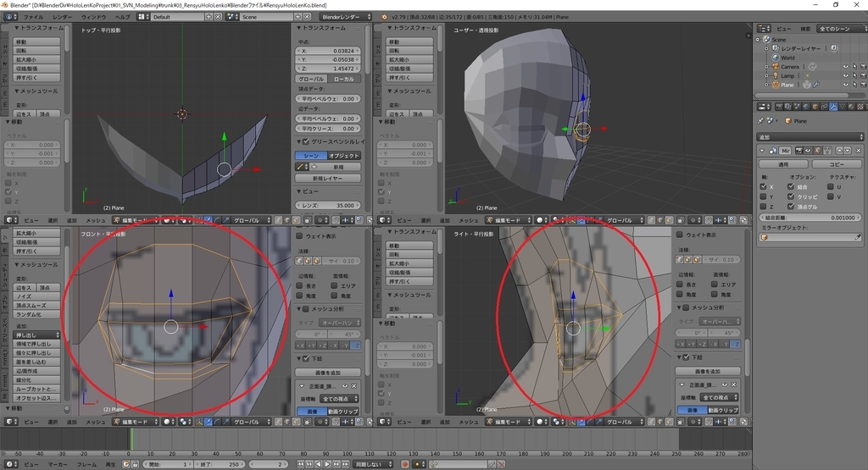Viewport: 868px width, 470px height.
Task: Click the 適用 apply button of Mirror modifier
Action: click(783, 163)
